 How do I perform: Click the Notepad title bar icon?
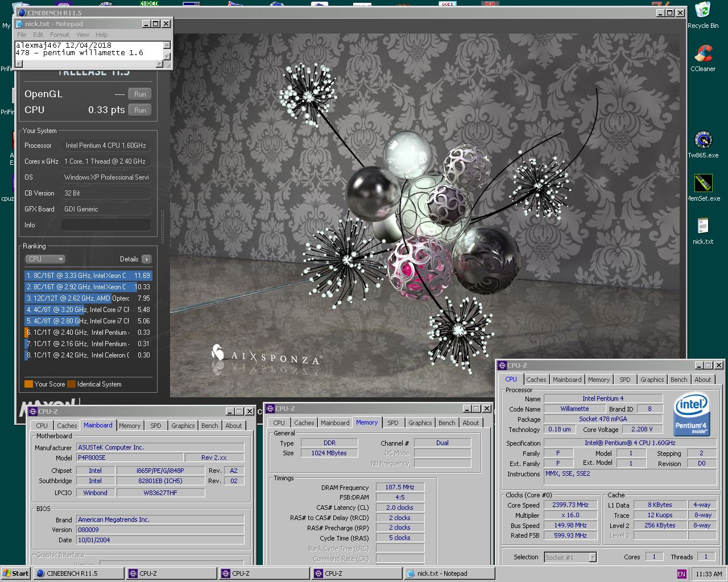point(20,24)
